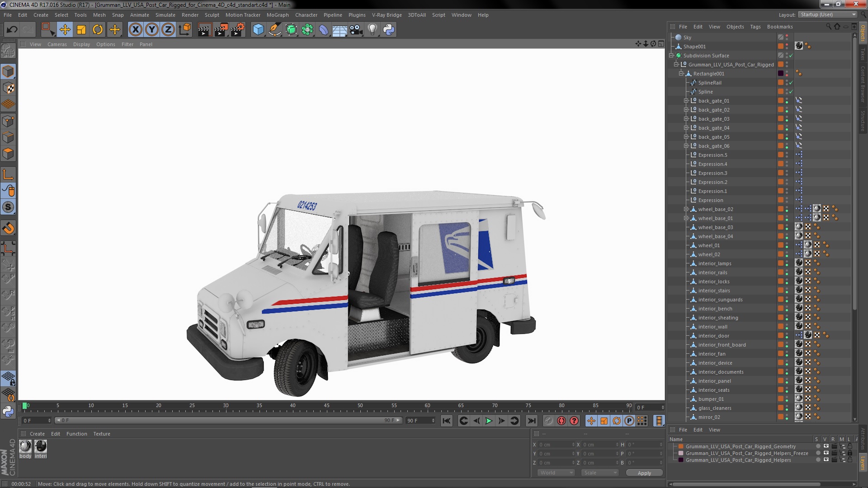The width and height of the screenshot is (868, 488).
Task: Switch to Texture mode icon
Action: [x=8, y=88]
